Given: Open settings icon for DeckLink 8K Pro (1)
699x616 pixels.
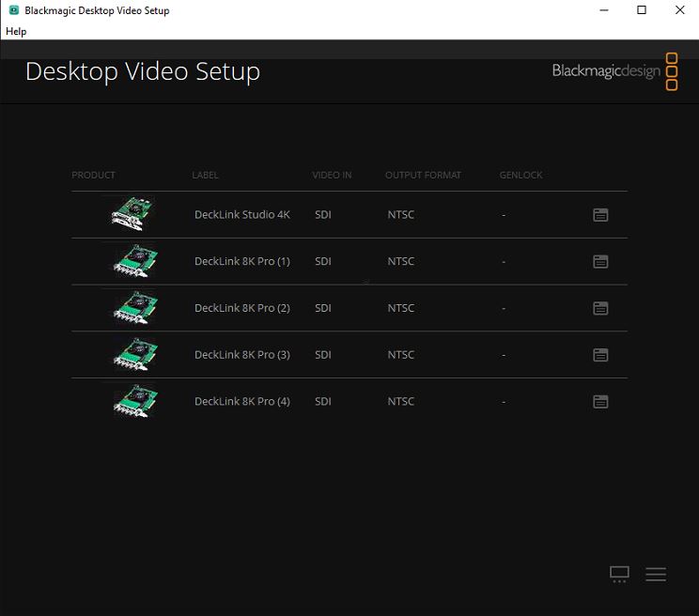Looking at the screenshot, I should click(600, 261).
